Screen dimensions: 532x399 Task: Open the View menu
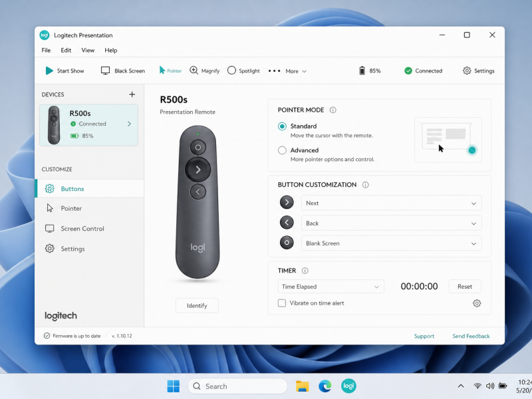tap(88, 51)
